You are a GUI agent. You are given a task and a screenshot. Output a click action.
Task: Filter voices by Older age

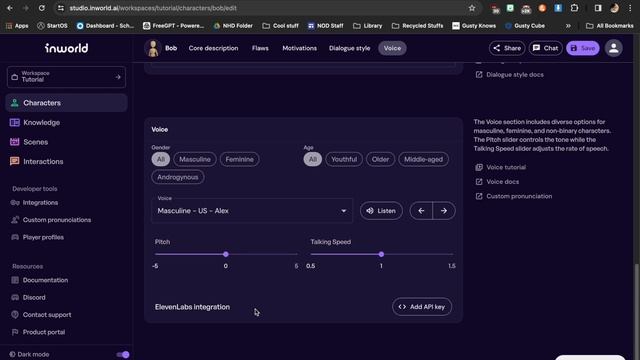pos(380,159)
